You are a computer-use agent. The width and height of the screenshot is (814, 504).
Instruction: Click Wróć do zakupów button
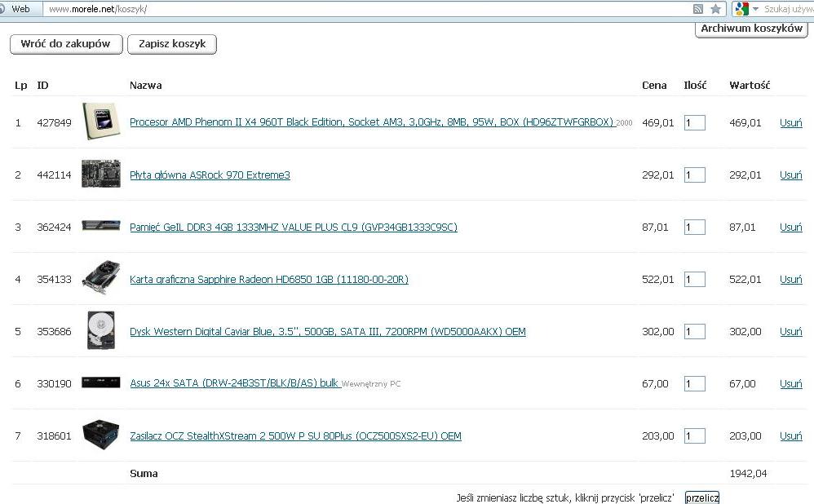(x=66, y=44)
